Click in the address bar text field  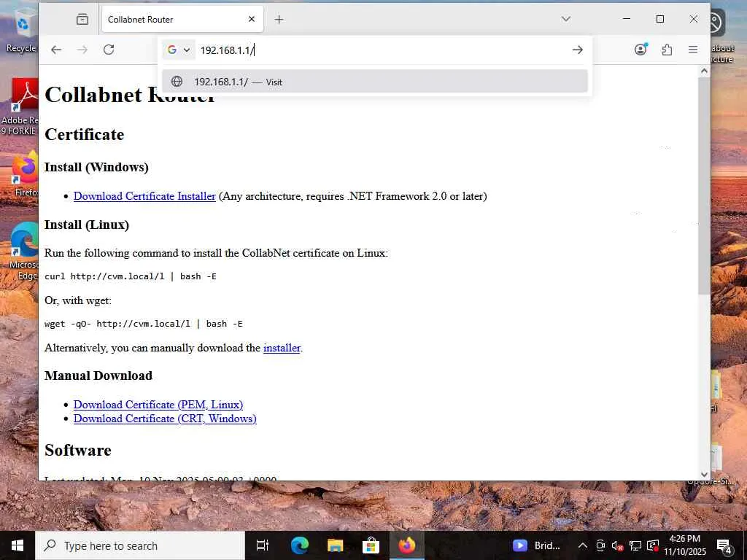(x=381, y=50)
